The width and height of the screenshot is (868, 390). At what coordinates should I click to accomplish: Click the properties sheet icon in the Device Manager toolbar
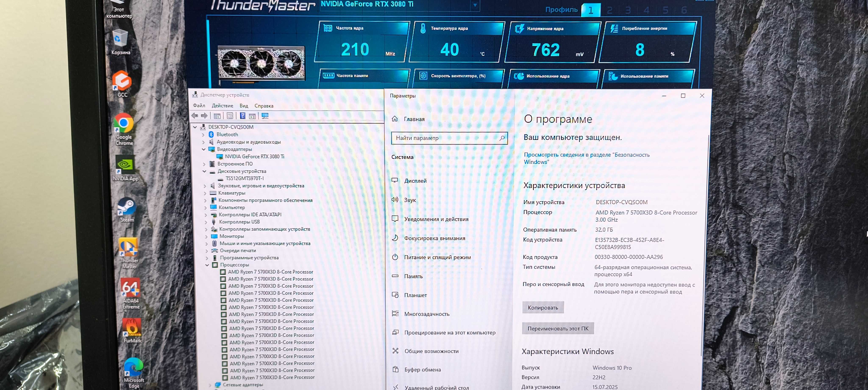click(230, 116)
